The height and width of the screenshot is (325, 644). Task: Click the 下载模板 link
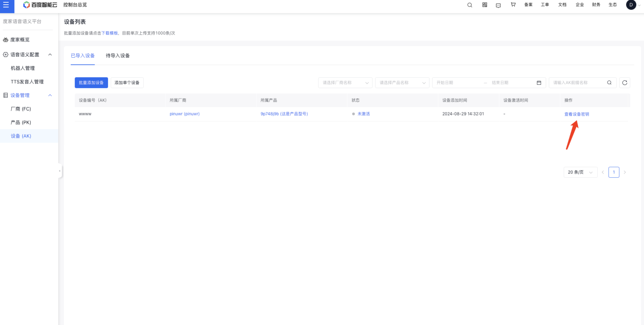(x=109, y=33)
